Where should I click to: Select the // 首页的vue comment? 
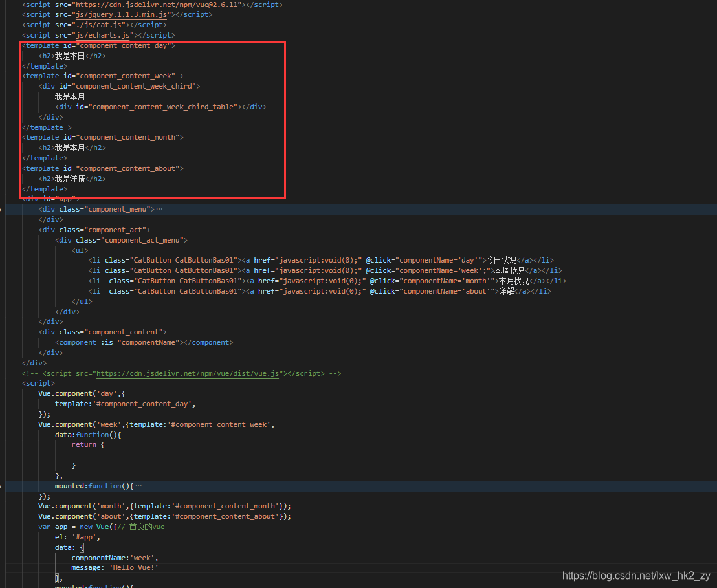[x=141, y=527]
